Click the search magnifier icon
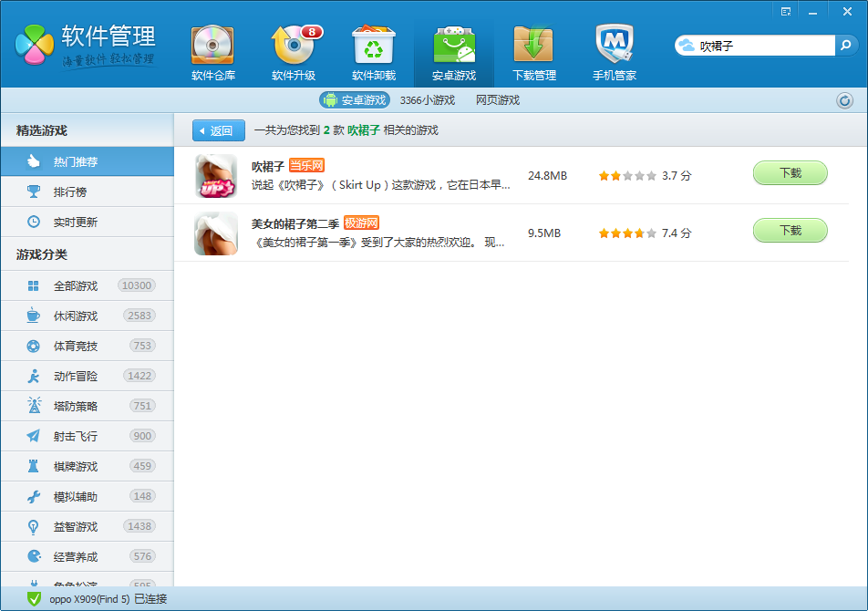This screenshot has width=868, height=611. 845,44
